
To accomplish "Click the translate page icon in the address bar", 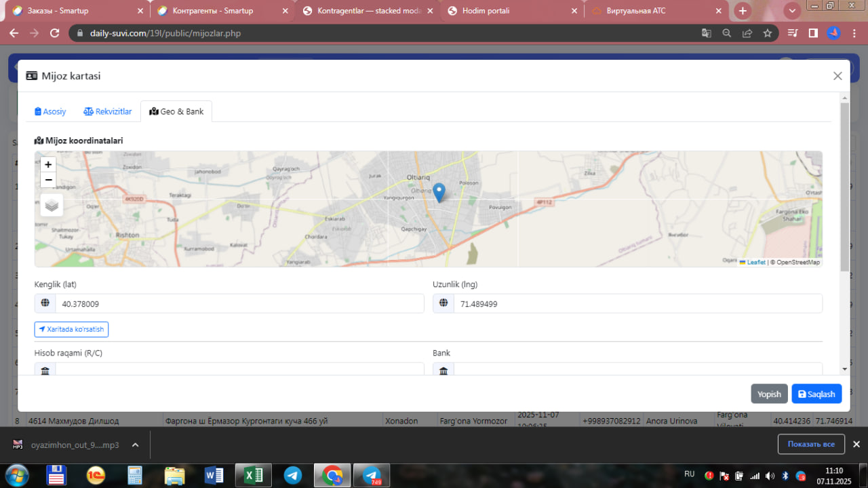I will 707,33.
